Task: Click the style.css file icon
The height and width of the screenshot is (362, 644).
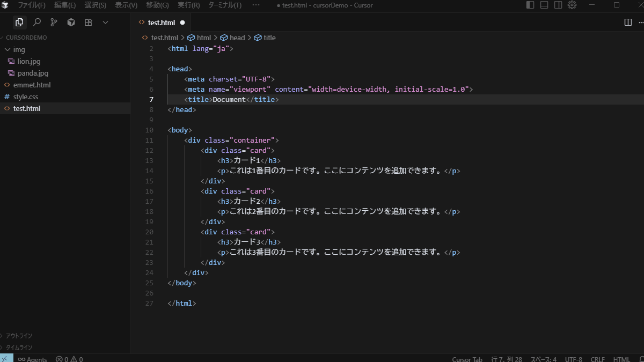Action: tap(7, 97)
